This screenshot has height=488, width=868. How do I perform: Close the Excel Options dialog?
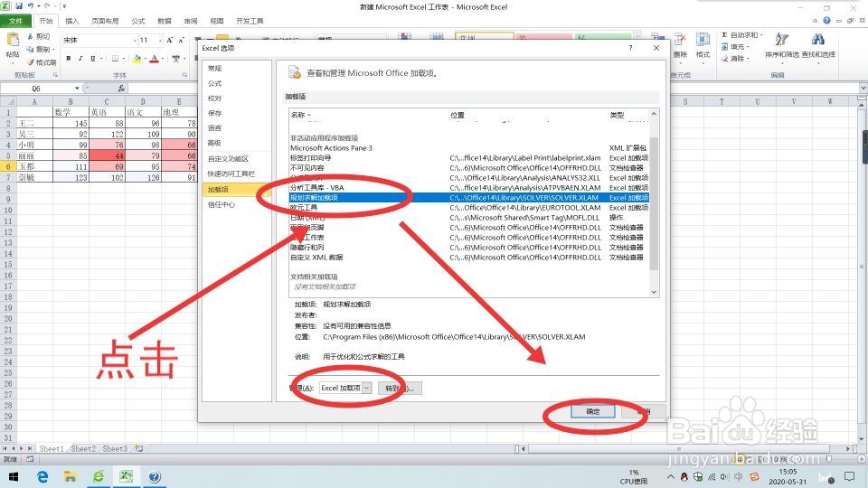[x=656, y=48]
